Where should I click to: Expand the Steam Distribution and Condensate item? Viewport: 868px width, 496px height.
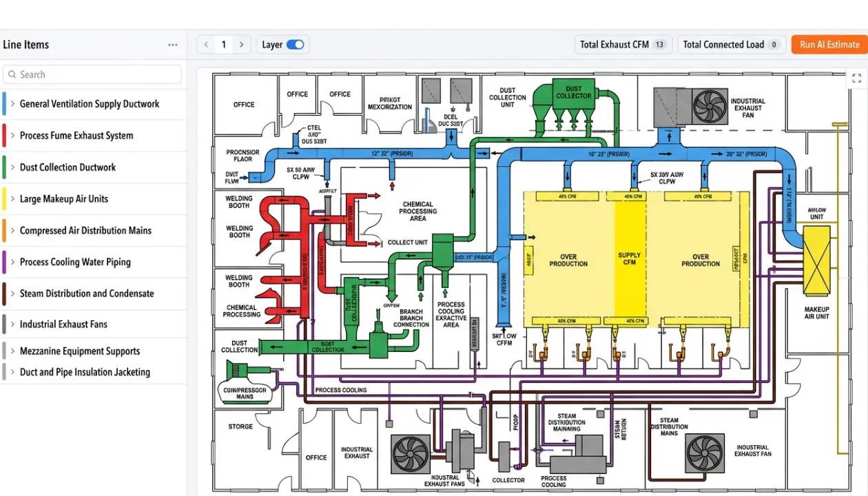point(12,293)
